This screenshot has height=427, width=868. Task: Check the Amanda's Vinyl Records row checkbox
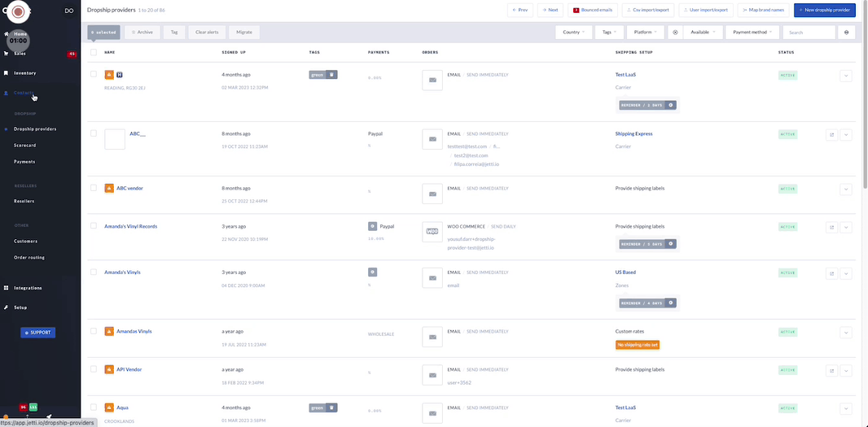pos(94,225)
